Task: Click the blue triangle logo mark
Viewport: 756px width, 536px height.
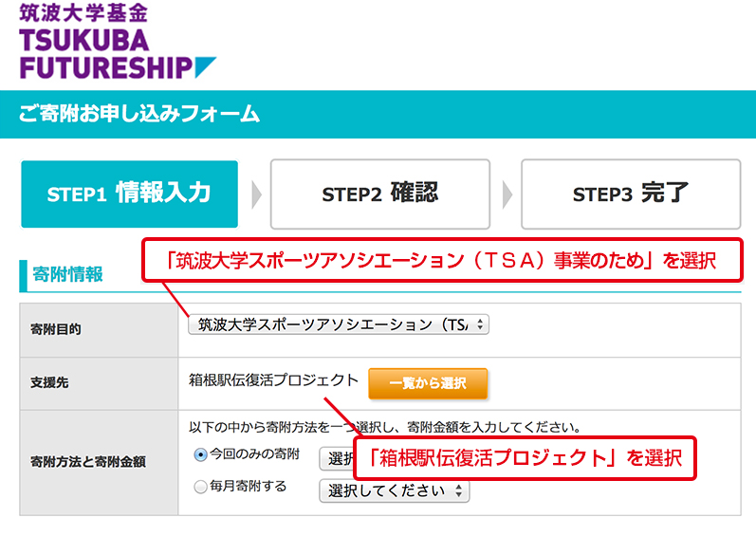Action: tap(205, 67)
